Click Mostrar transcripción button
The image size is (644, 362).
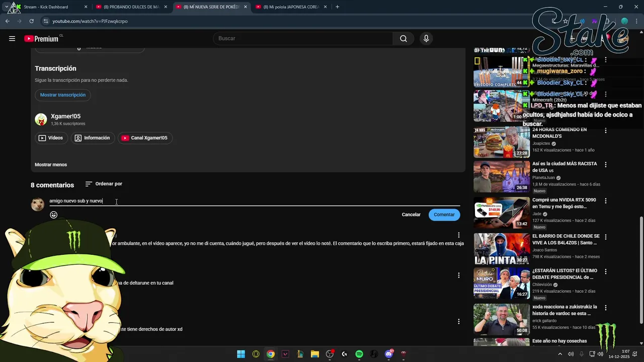(x=63, y=95)
